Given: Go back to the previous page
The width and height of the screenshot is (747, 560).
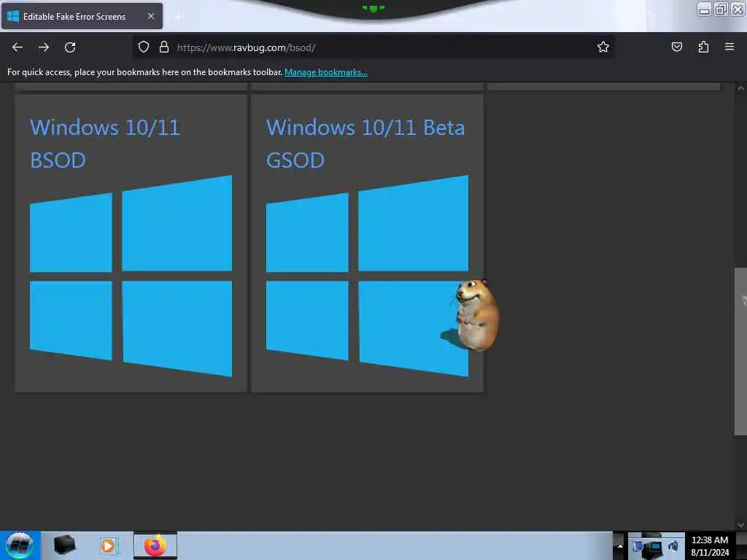Looking at the screenshot, I should pyautogui.click(x=18, y=47).
